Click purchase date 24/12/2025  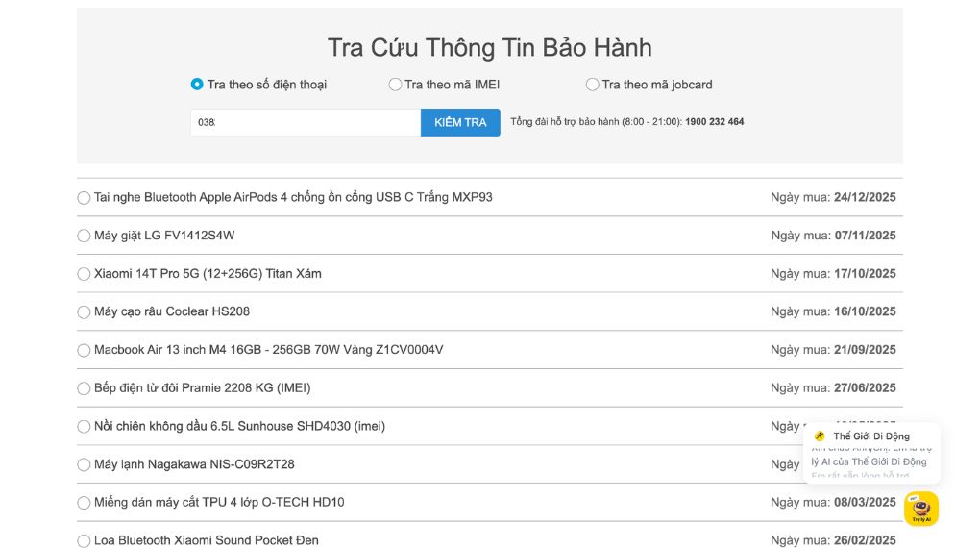(x=865, y=197)
